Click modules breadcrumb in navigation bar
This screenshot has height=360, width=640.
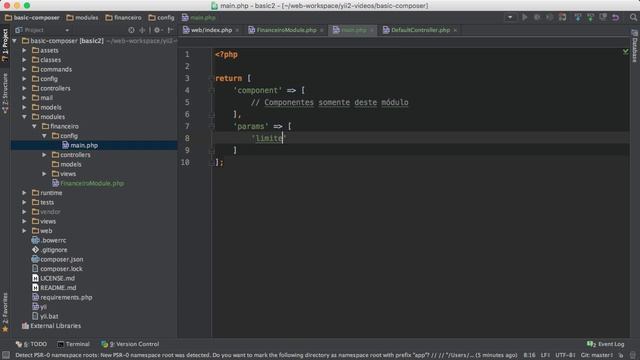82,18
